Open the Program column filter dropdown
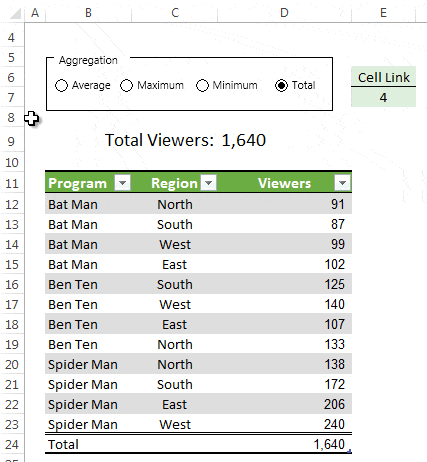This screenshot has width=427, height=462. (x=122, y=183)
